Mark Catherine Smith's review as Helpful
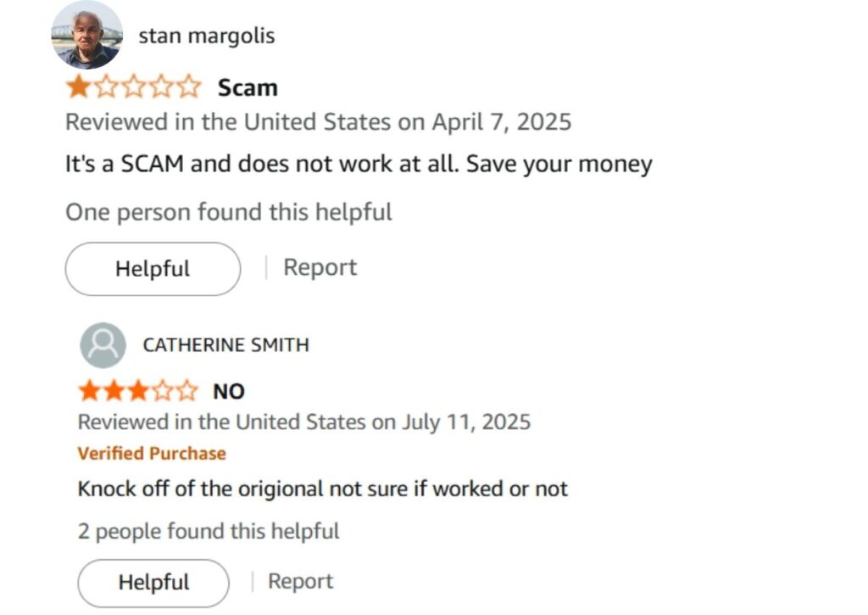 tap(153, 583)
